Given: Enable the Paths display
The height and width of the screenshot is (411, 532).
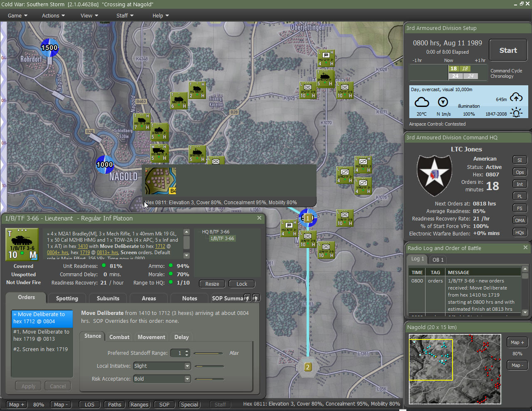Looking at the screenshot, I should point(114,404).
